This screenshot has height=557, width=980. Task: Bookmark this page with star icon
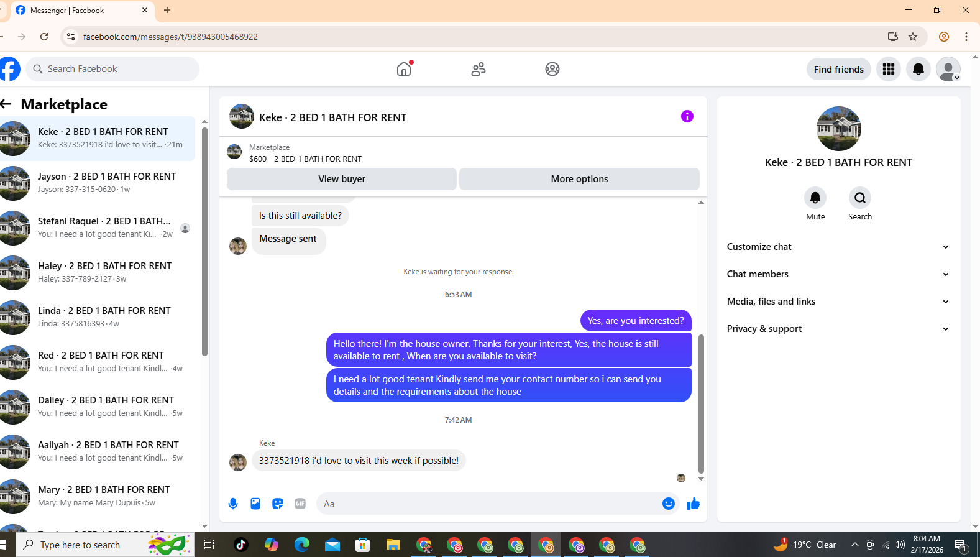click(x=913, y=37)
